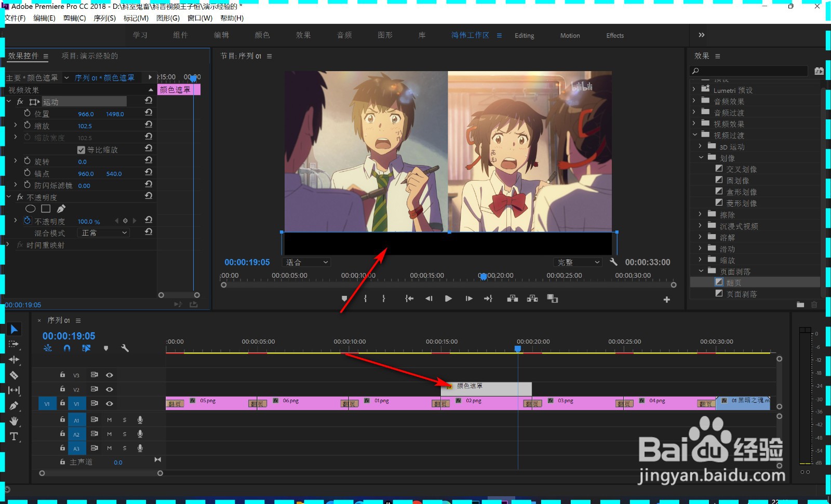The width and height of the screenshot is (831, 504).
Task: Select the Pen tool in toolbox
Action: coord(14,405)
